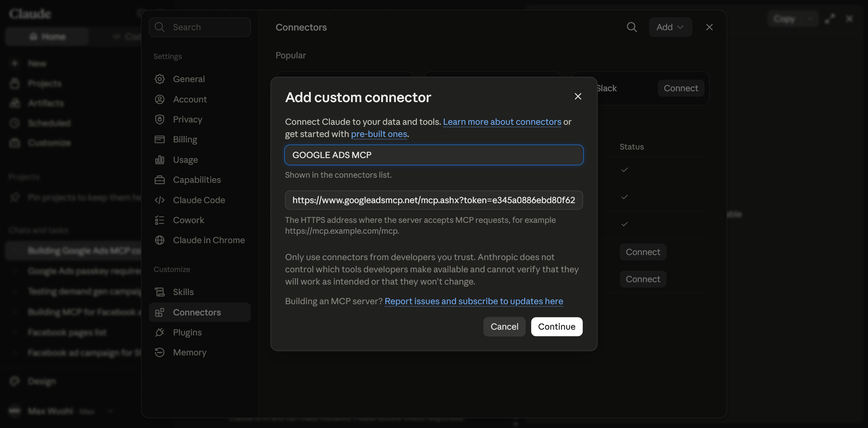
Task: Click the General gear icon
Action: 160,79
